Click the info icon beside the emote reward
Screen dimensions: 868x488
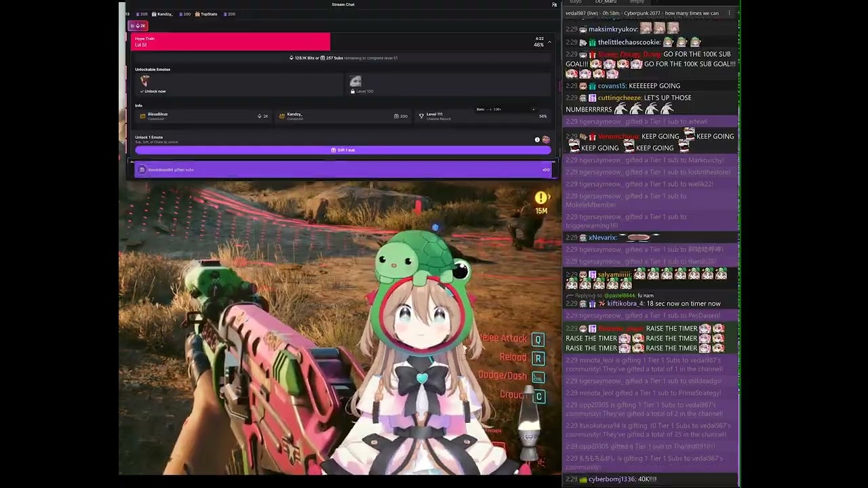point(537,140)
